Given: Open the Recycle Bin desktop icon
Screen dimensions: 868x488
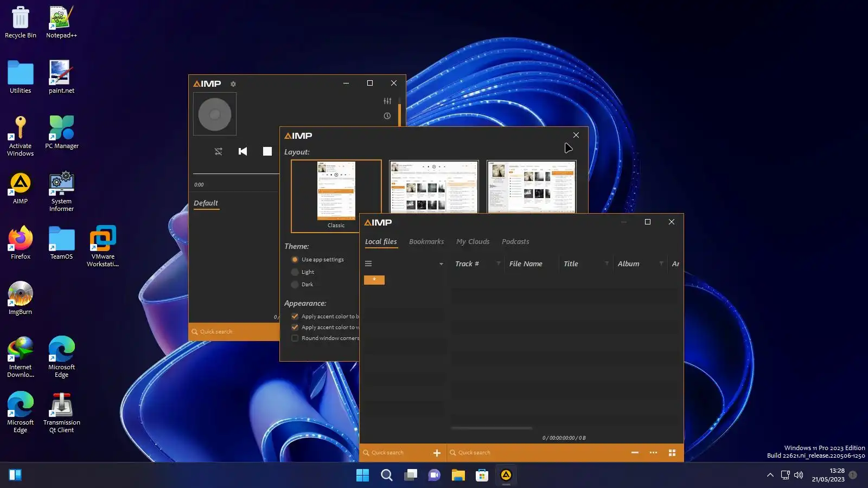Looking at the screenshot, I should pos(21,23).
